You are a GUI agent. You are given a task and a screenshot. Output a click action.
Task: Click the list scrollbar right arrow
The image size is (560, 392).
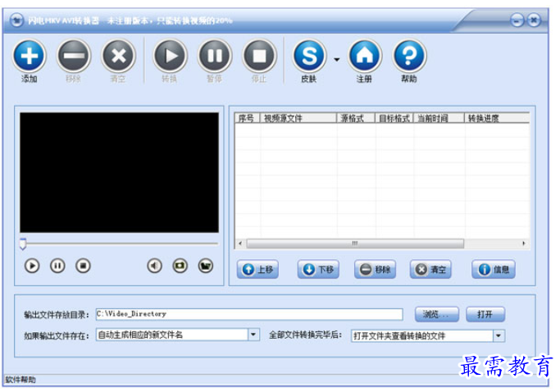coord(524,244)
